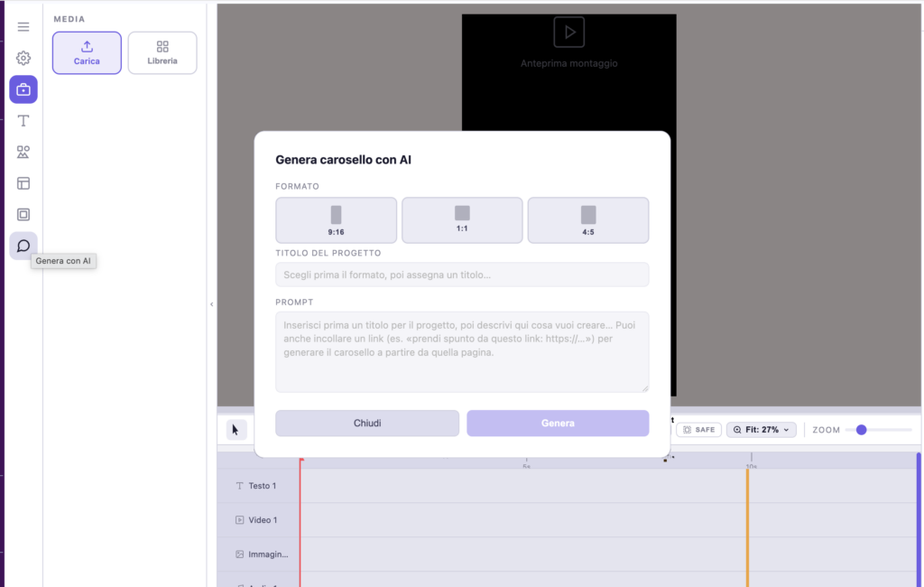Screen dimensions: 924x587
Task: Switch to the Libreria tab
Action: pos(162,53)
